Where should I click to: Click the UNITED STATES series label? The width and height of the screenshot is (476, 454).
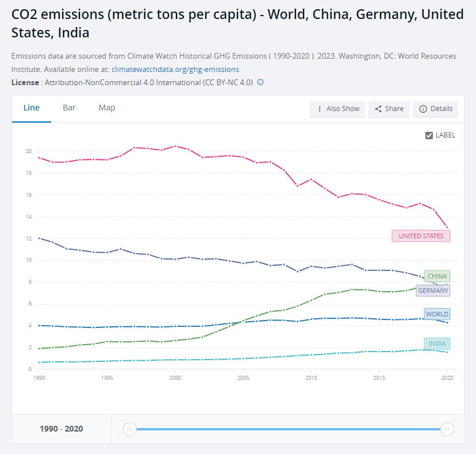(421, 236)
